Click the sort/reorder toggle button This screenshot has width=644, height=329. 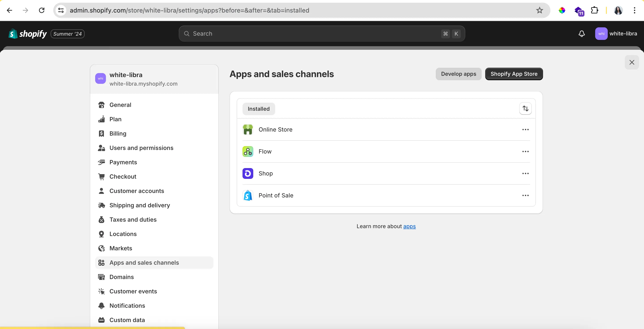[x=525, y=109]
